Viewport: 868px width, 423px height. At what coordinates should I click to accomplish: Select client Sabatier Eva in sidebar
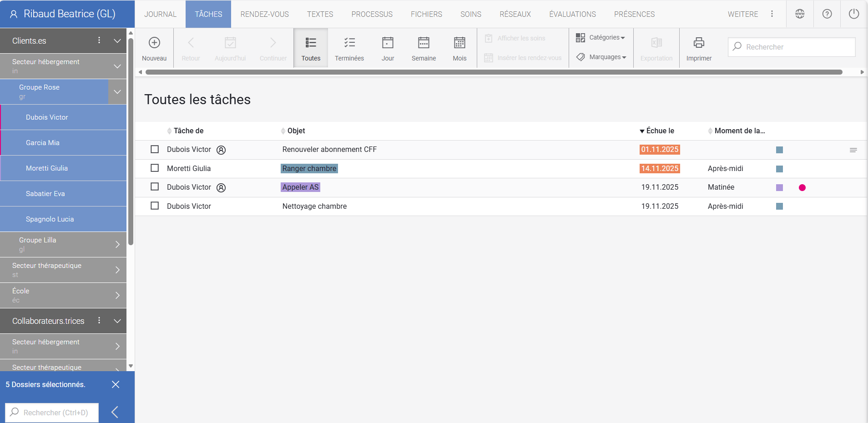pos(45,194)
